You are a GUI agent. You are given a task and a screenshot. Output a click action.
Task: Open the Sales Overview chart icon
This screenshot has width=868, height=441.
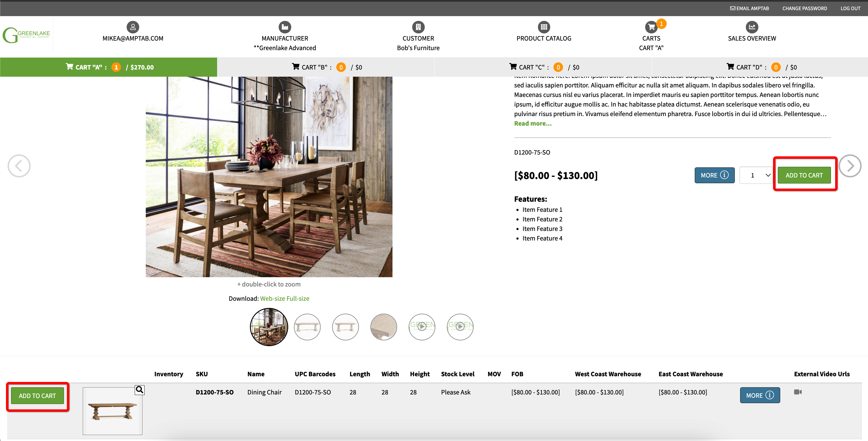click(752, 27)
